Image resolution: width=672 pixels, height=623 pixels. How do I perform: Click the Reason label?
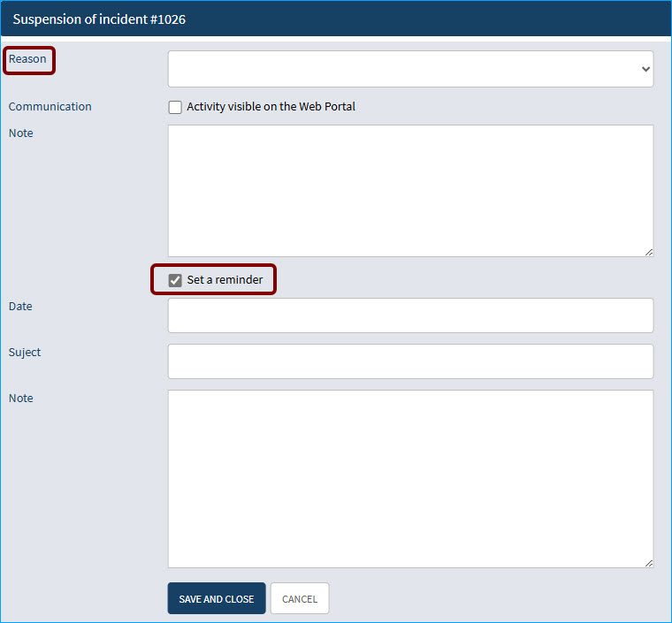27,59
